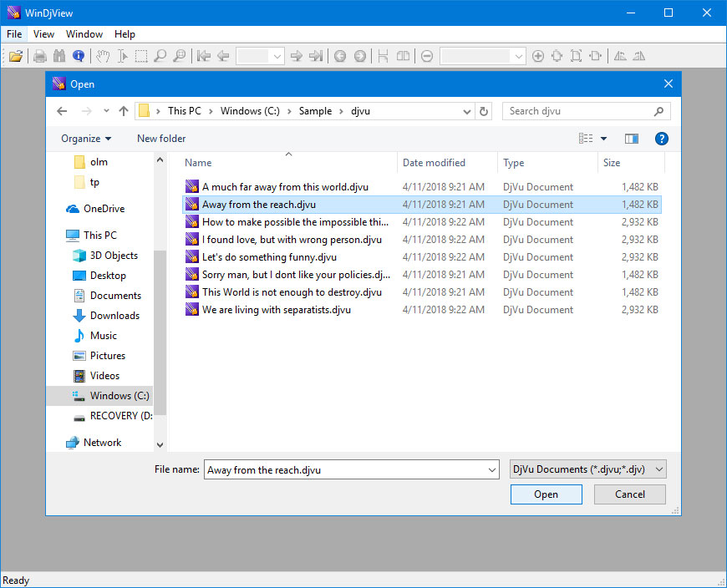Image resolution: width=727 pixels, height=588 pixels.
Task: Go to previous page arrow
Action: point(223,57)
